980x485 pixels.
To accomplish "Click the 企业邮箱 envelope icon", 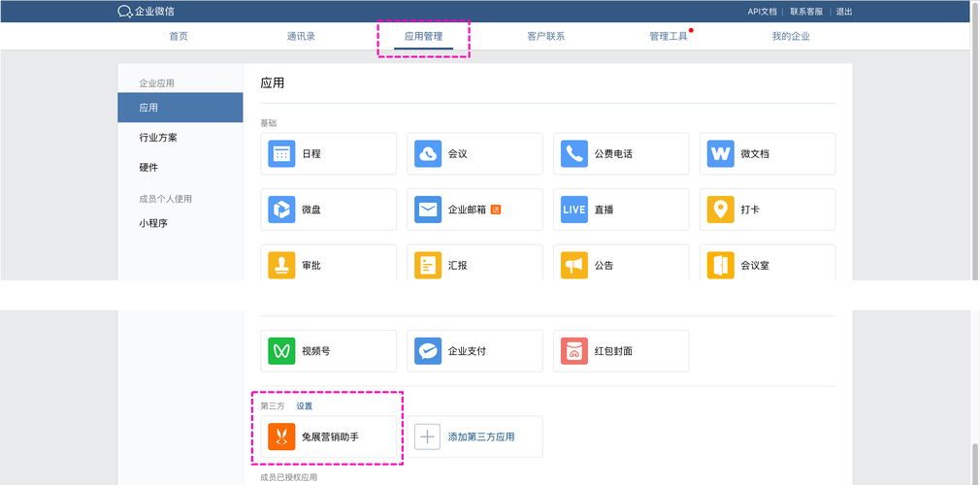I will point(428,210).
